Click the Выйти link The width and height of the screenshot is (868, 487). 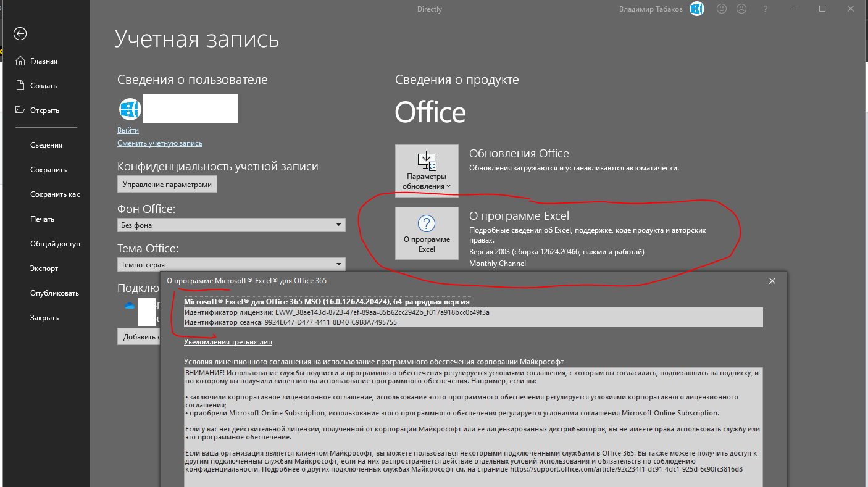(x=128, y=130)
